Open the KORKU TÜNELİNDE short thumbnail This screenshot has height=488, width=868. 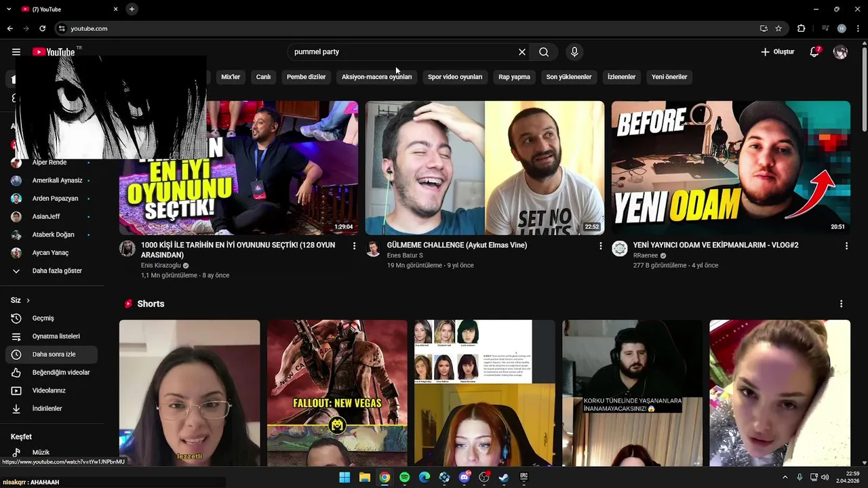[632, 393]
